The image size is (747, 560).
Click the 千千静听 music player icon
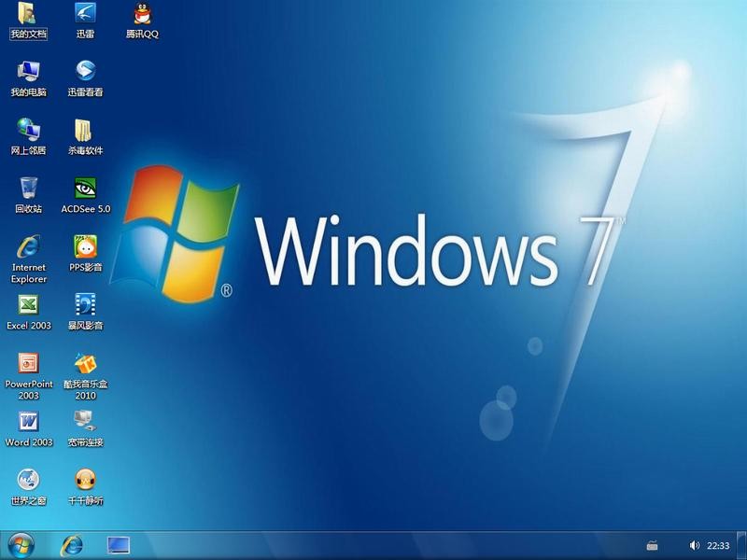pos(85,487)
